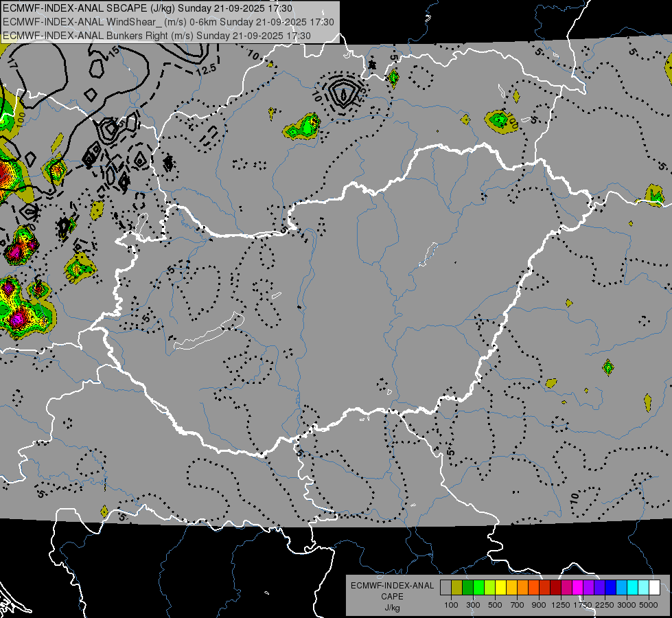The height and width of the screenshot is (618, 672).
Task: Click the legend value 1250
Action: click(561, 605)
